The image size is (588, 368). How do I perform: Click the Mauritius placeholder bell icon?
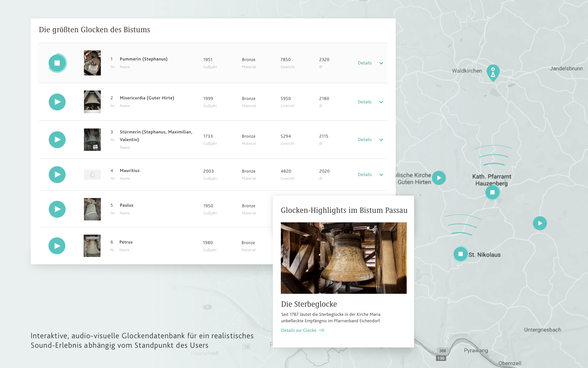92,174
